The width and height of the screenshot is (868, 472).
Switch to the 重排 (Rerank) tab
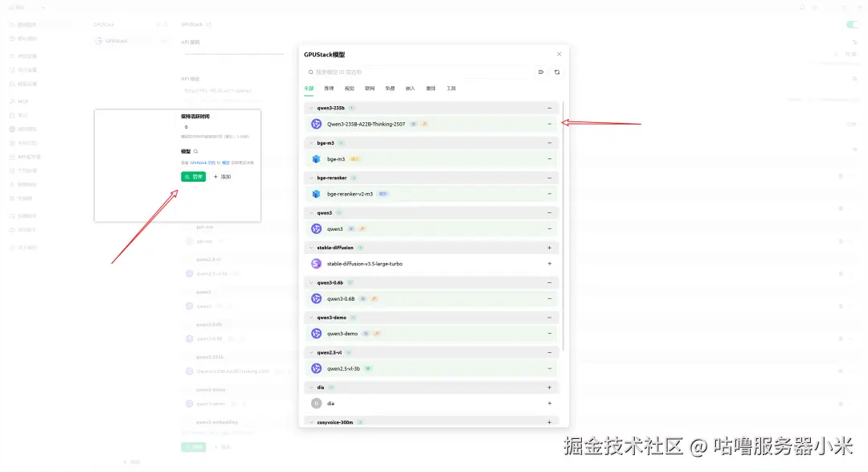point(431,88)
